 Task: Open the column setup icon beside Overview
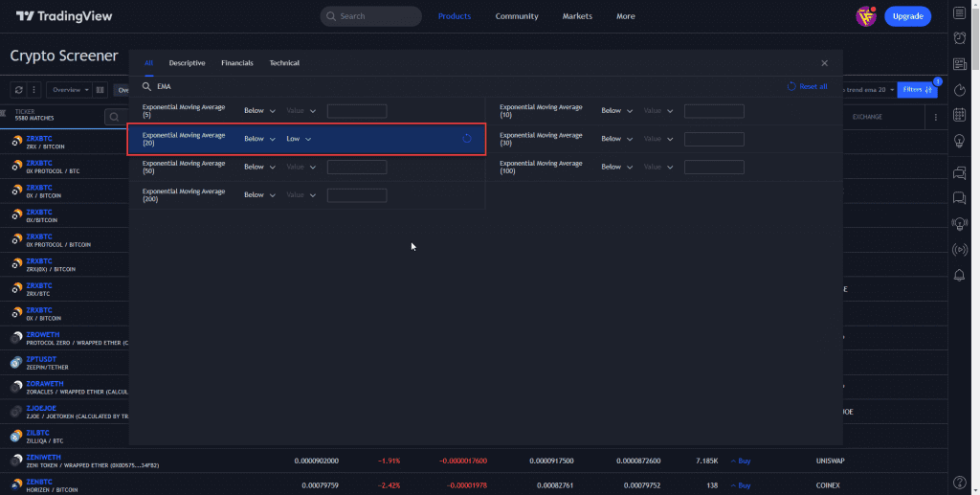(100, 90)
